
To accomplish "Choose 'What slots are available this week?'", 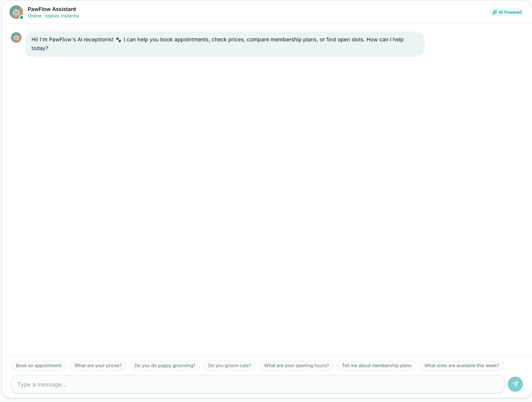I will coord(462,366).
